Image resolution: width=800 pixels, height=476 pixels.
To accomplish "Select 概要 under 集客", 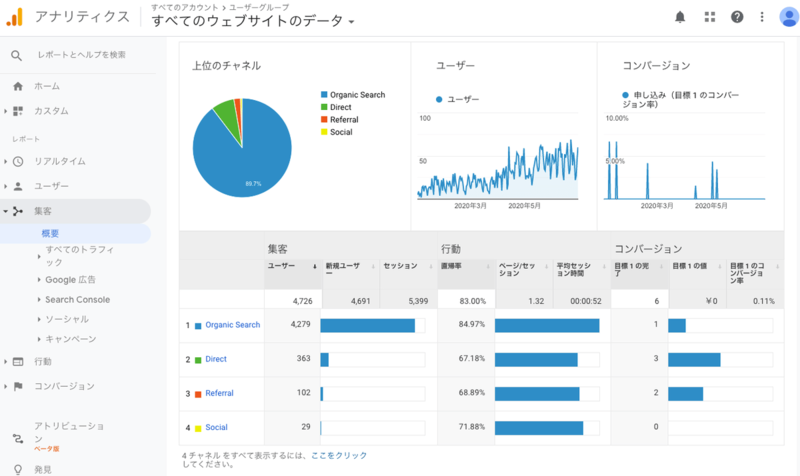I will [x=50, y=234].
